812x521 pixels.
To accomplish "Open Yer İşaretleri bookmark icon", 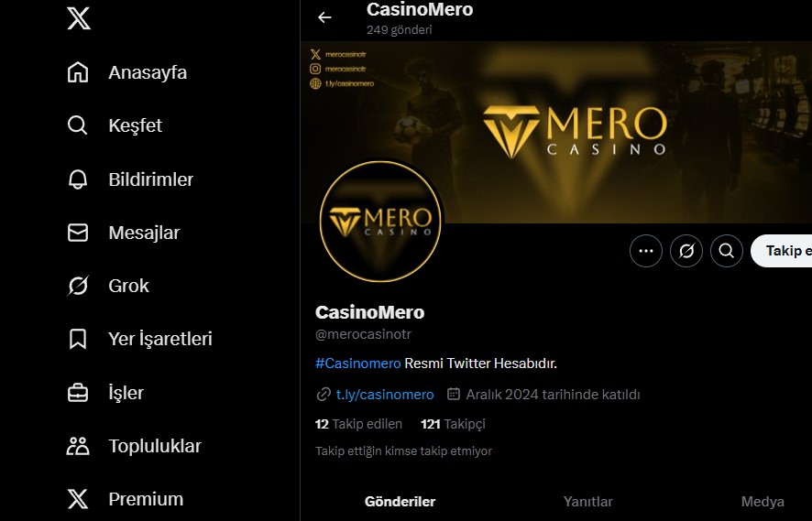I will [78, 339].
